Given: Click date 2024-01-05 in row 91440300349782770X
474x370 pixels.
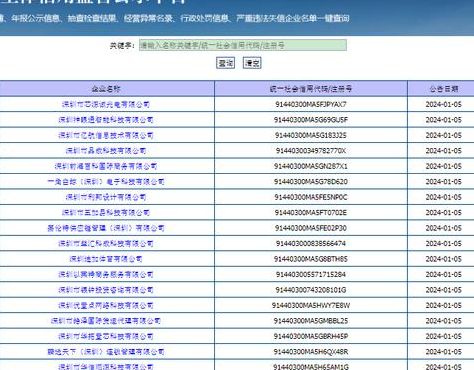Looking at the screenshot, I should point(443,151).
